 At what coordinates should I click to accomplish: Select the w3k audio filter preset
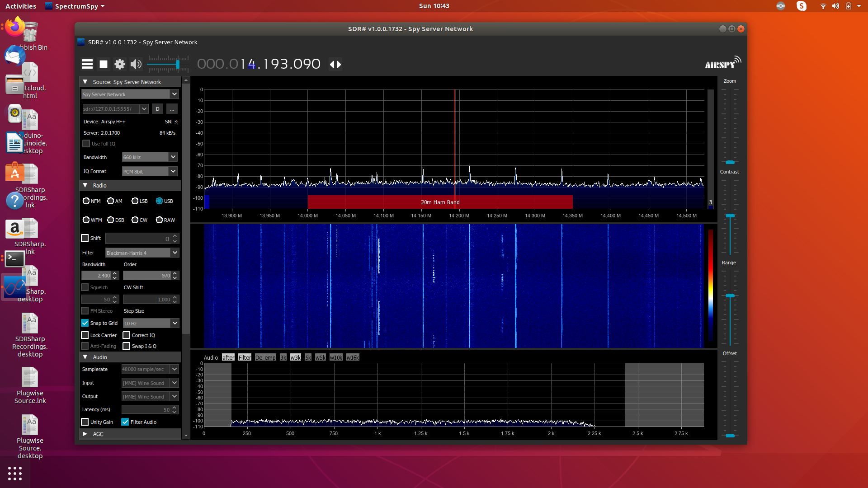pyautogui.click(x=295, y=357)
